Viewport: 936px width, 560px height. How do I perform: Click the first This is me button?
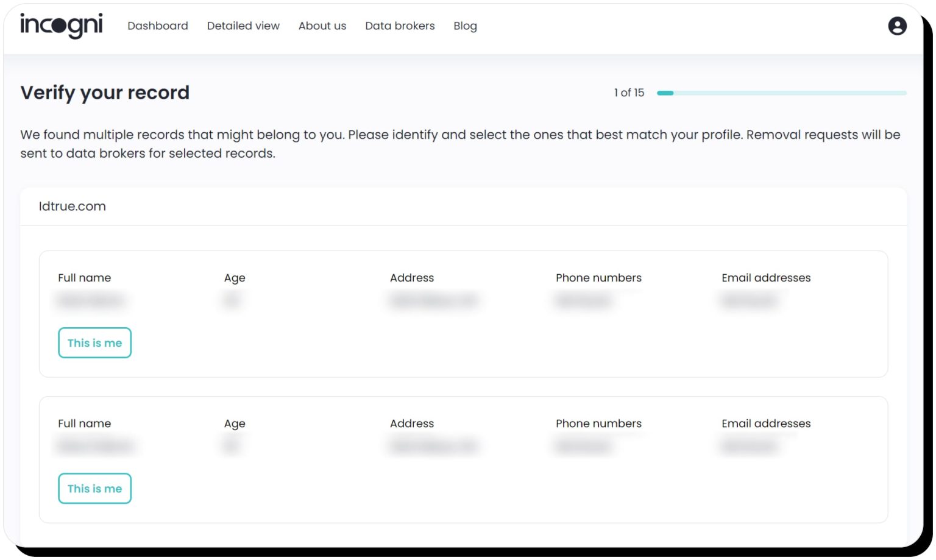click(94, 342)
